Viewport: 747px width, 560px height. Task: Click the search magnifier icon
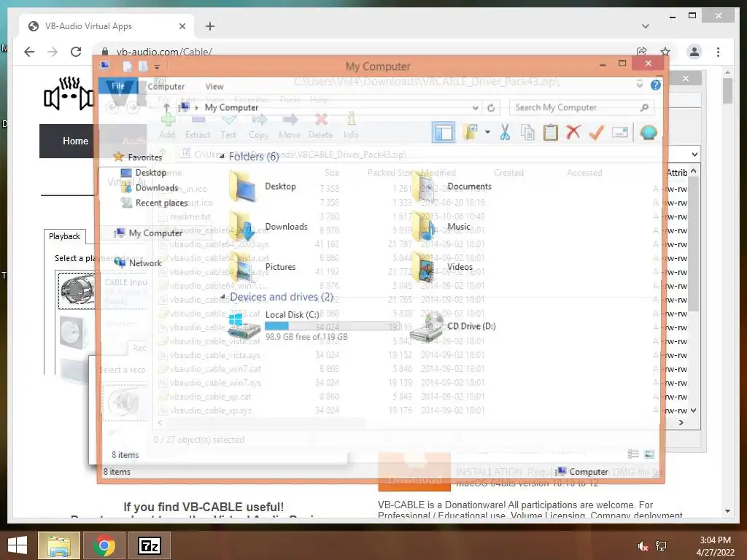(645, 108)
